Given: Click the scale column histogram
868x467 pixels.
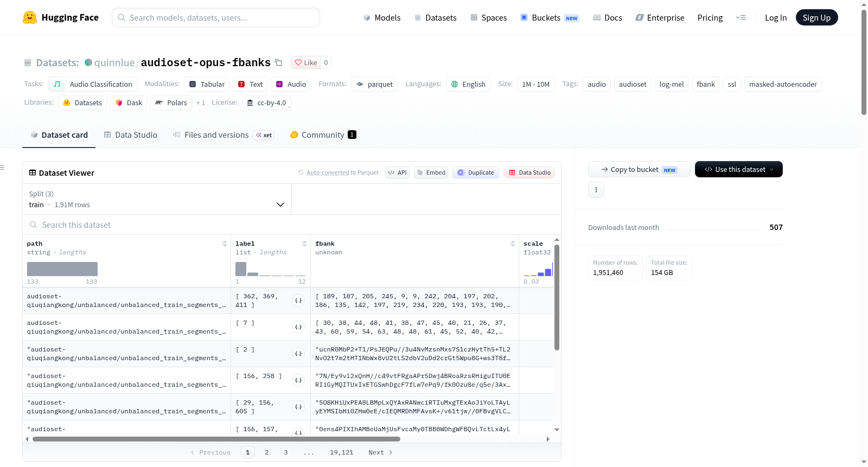Looking at the screenshot, I should point(538,269).
